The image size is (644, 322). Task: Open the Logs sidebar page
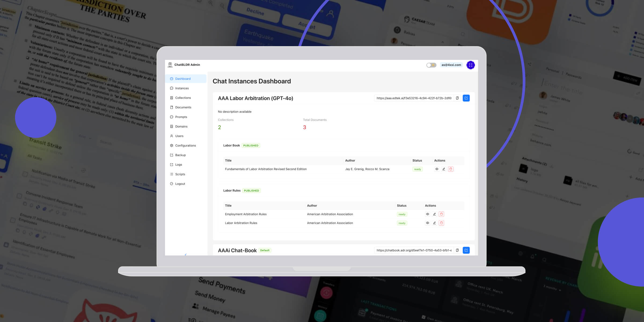coord(186,165)
